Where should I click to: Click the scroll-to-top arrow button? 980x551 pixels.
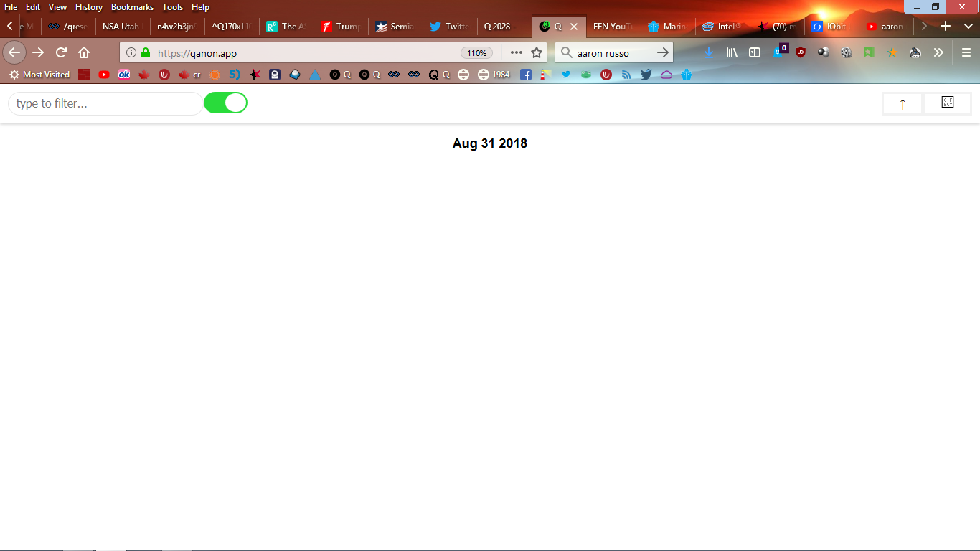(902, 104)
